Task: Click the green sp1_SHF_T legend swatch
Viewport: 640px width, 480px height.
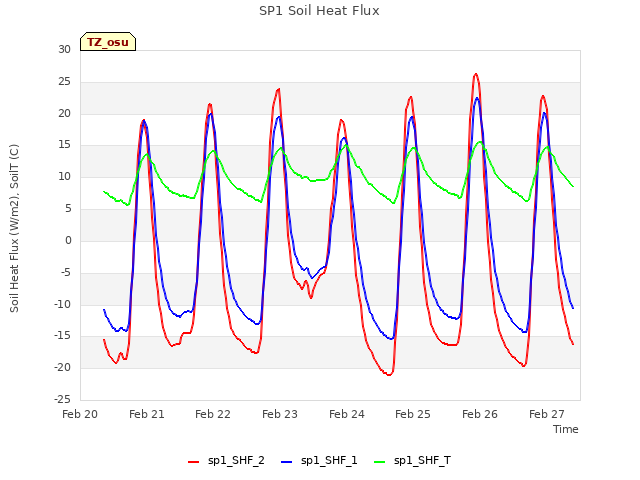Action: point(380,462)
